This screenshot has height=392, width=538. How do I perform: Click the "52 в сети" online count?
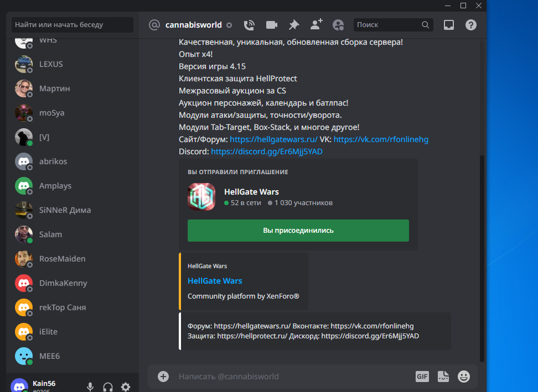pyautogui.click(x=242, y=203)
